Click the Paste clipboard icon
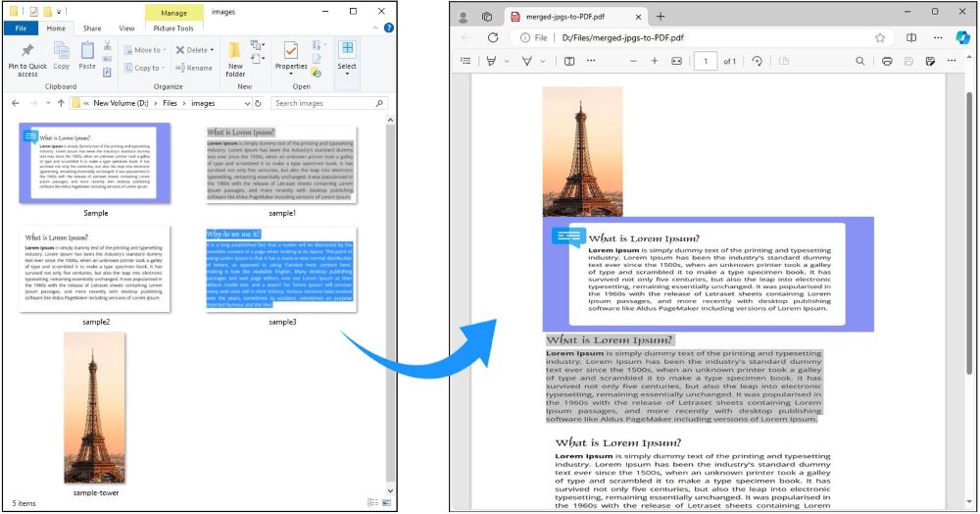The image size is (980, 514). (87, 51)
